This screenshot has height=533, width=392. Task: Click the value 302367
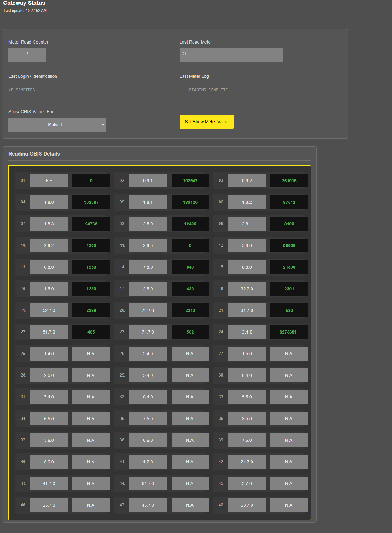(91, 202)
